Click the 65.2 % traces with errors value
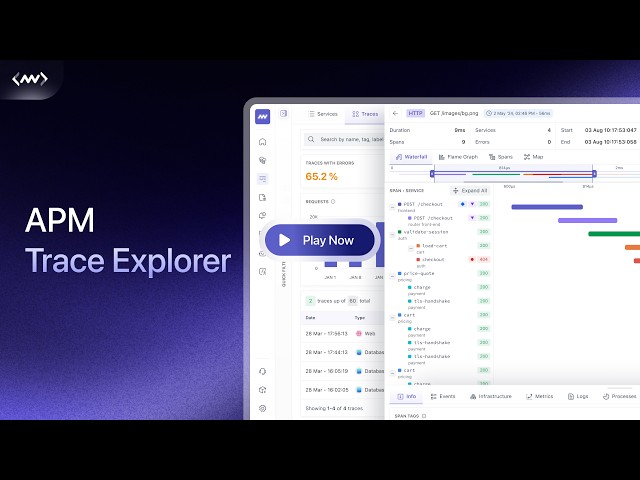This screenshot has width=640, height=480. pos(321,177)
